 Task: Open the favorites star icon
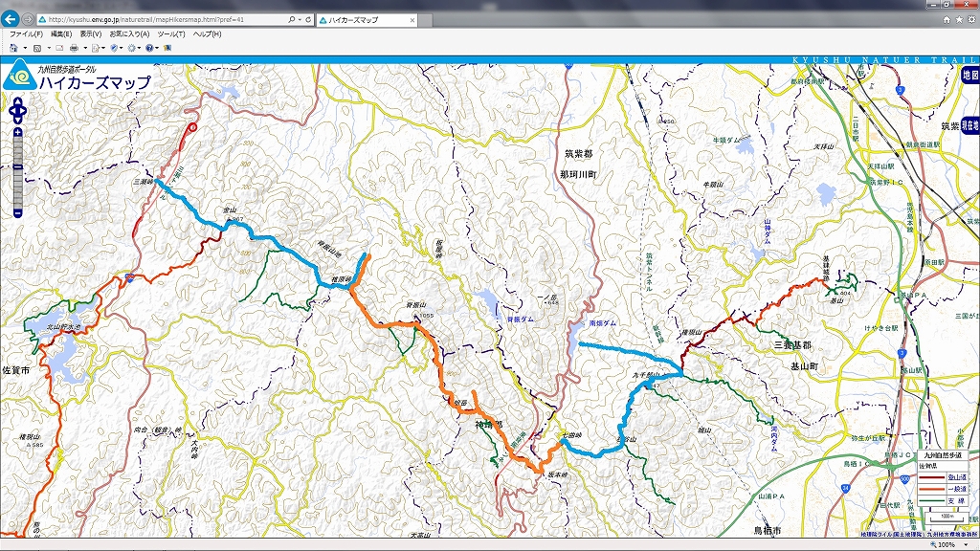click(959, 20)
